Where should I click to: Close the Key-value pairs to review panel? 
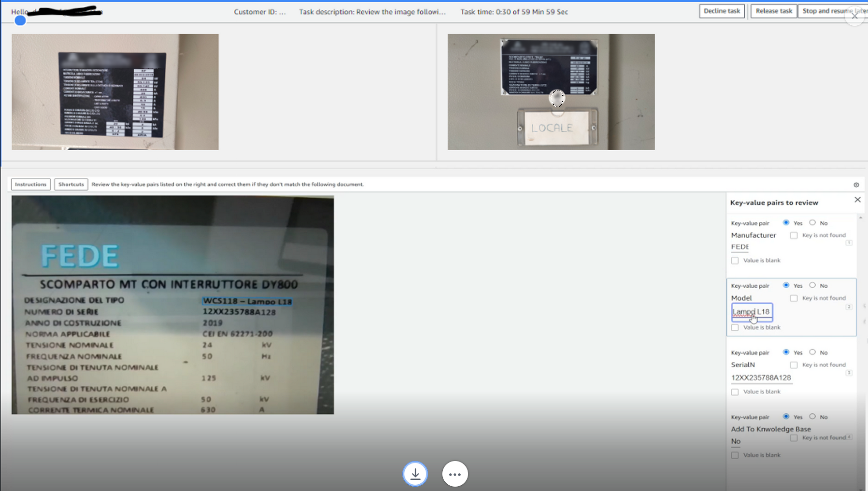(858, 200)
